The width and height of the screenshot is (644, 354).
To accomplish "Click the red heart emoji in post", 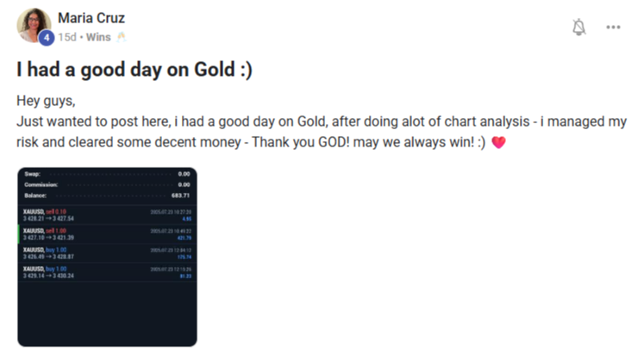I will (498, 142).
